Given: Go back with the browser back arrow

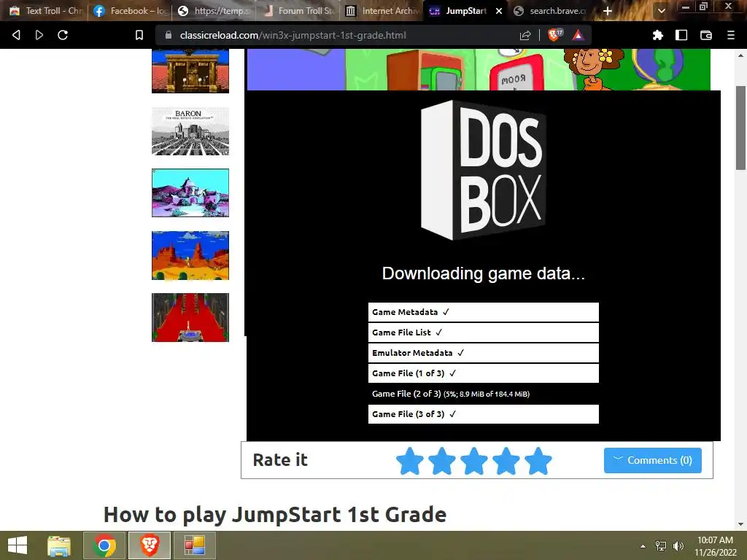Looking at the screenshot, I should pos(16,35).
